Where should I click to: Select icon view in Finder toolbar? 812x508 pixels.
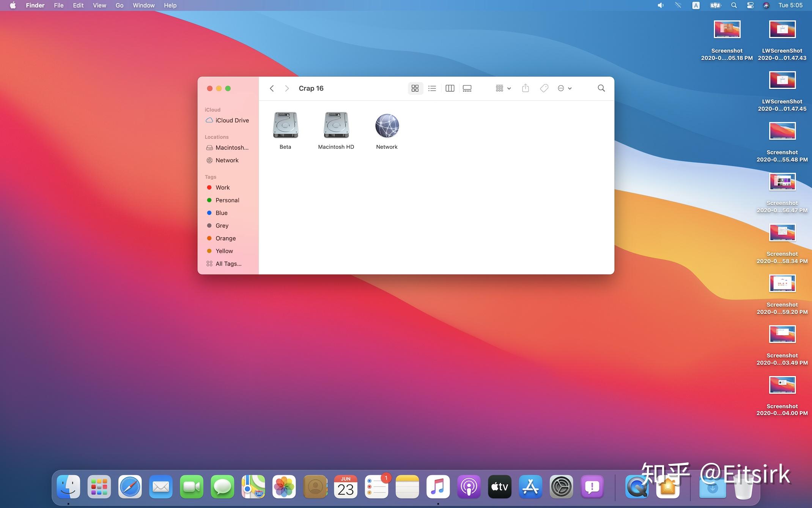point(415,88)
